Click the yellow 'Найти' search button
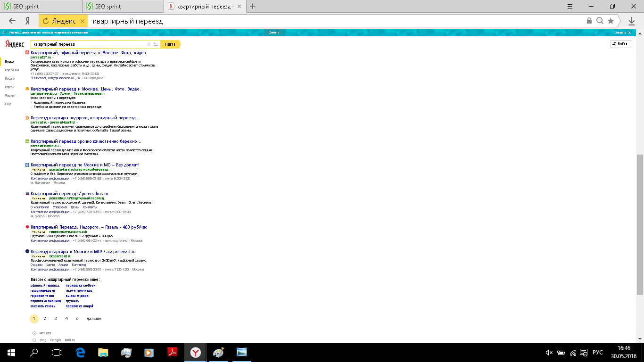 170,44
